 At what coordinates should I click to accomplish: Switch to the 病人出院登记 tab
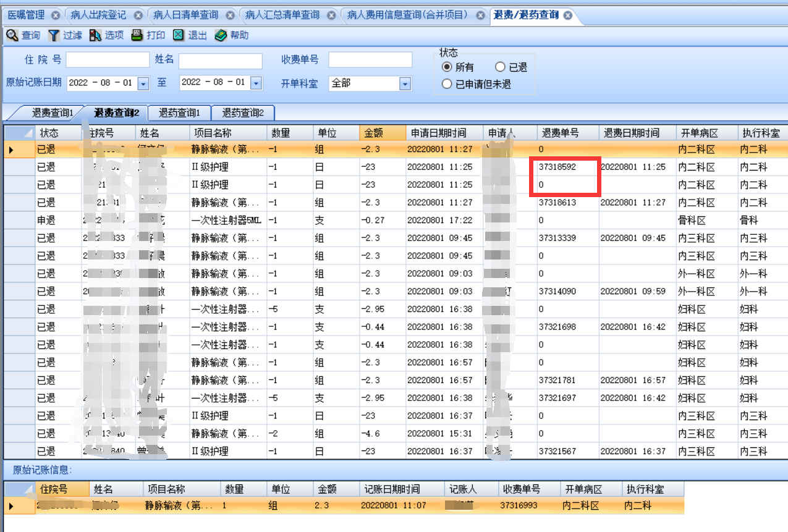click(x=99, y=15)
